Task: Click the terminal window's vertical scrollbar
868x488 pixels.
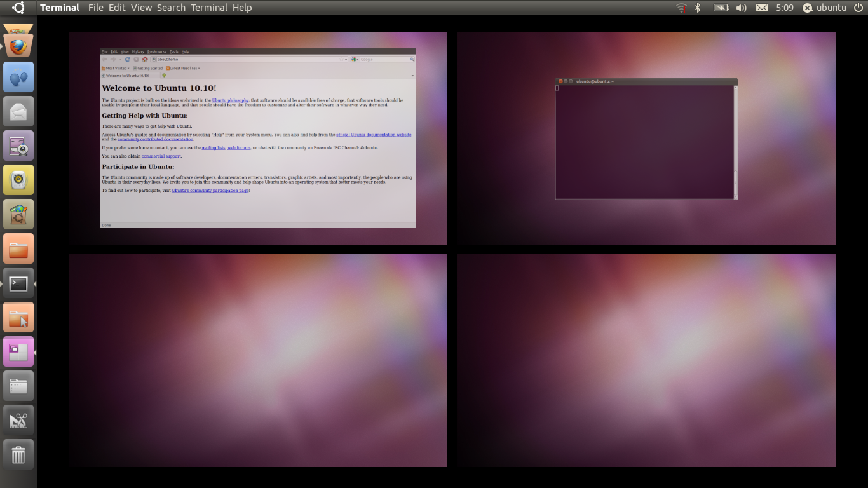Action: point(736,141)
